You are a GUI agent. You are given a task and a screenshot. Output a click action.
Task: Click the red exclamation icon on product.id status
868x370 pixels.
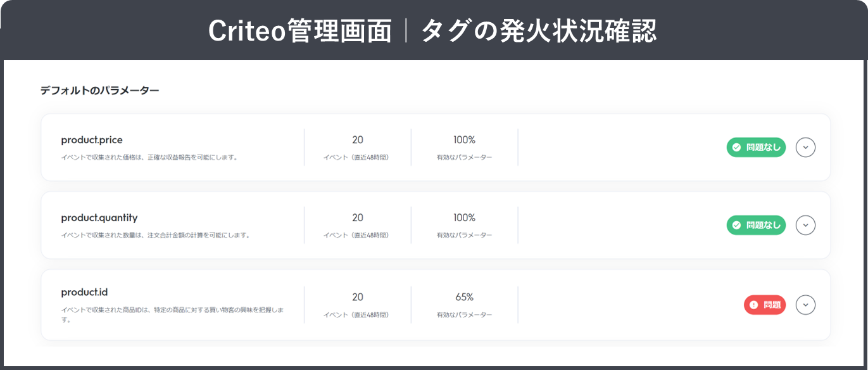753,305
